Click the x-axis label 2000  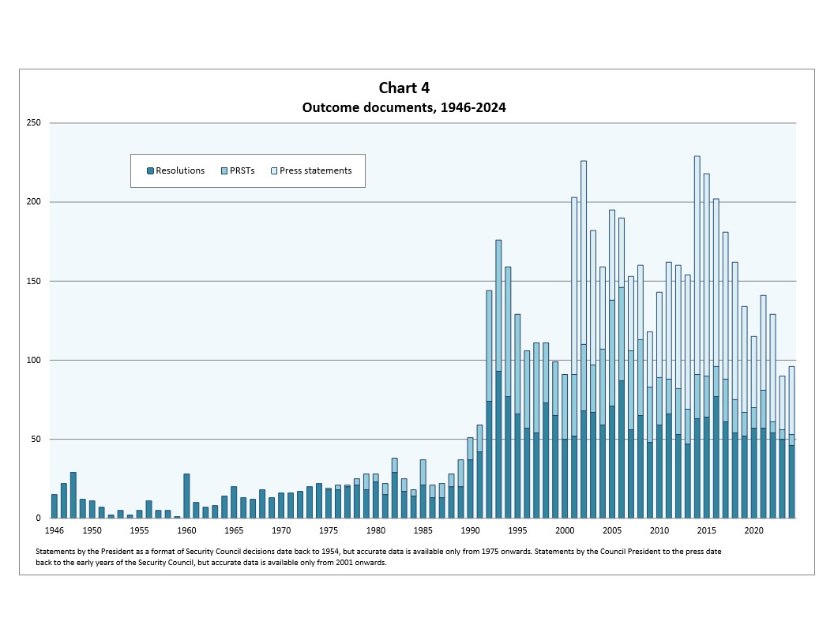pos(565,530)
